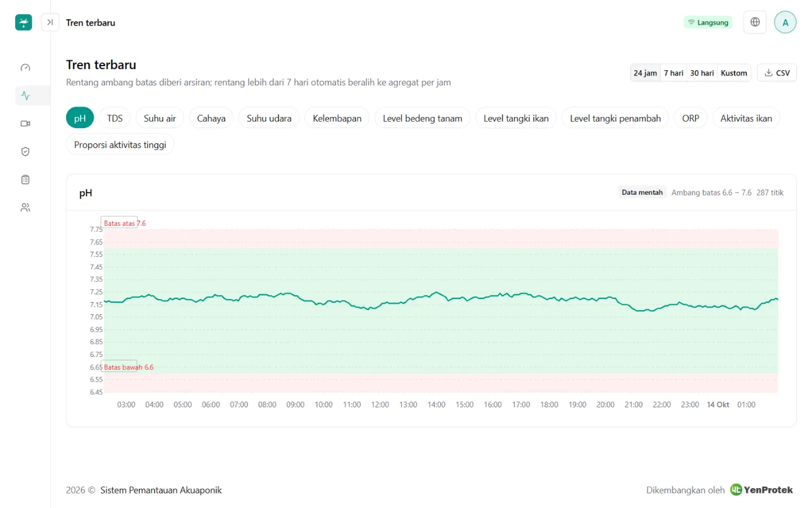The height and width of the screenshot is (508, 812).
Task: Open the camera video icon in sidebar
Action: click(25, 123)
